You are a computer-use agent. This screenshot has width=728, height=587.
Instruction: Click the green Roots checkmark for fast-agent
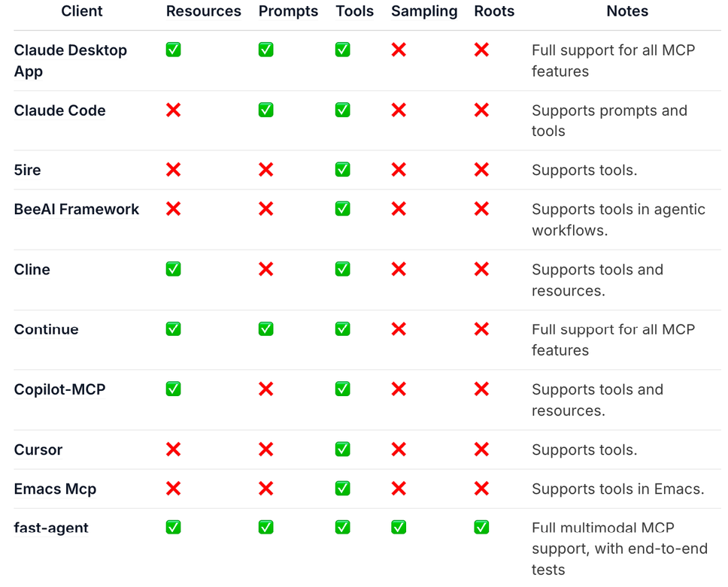(x=481, y=528)
